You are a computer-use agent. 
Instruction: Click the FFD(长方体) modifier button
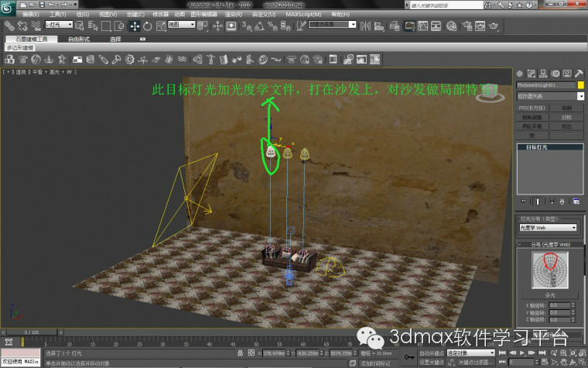point(532,108)
